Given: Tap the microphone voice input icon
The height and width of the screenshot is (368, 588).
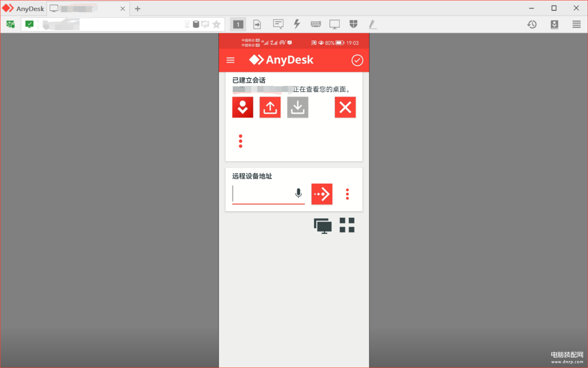Looking at the screenshot, I should [298, 193].
